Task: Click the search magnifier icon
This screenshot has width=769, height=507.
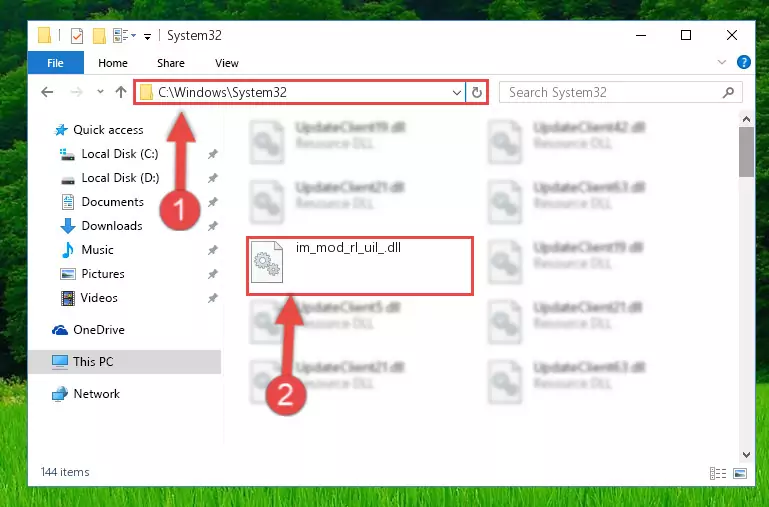Action: click(x=728, y=92)
